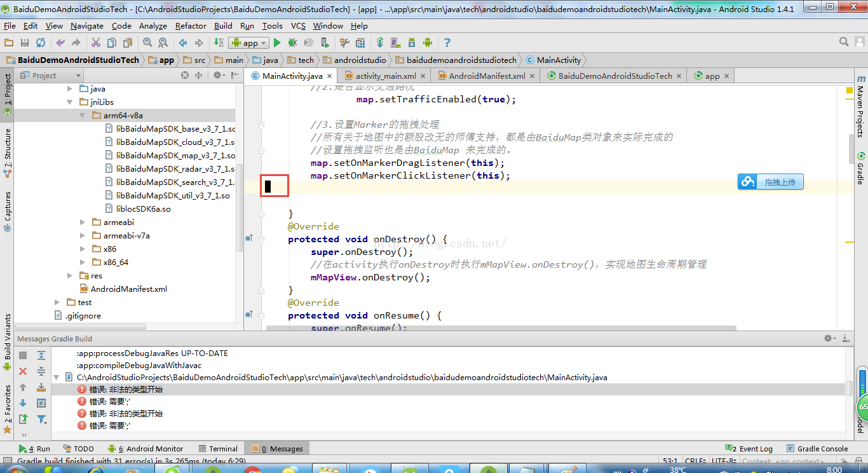Open the Messages filter funnel icon
868x473 pixels.
pyautogui.click(x=41, y=419)
